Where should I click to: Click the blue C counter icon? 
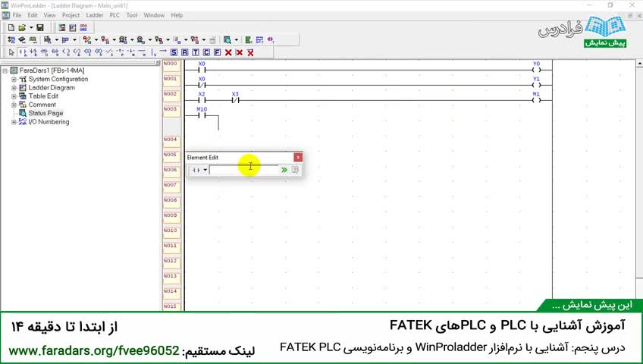(206, 52)
